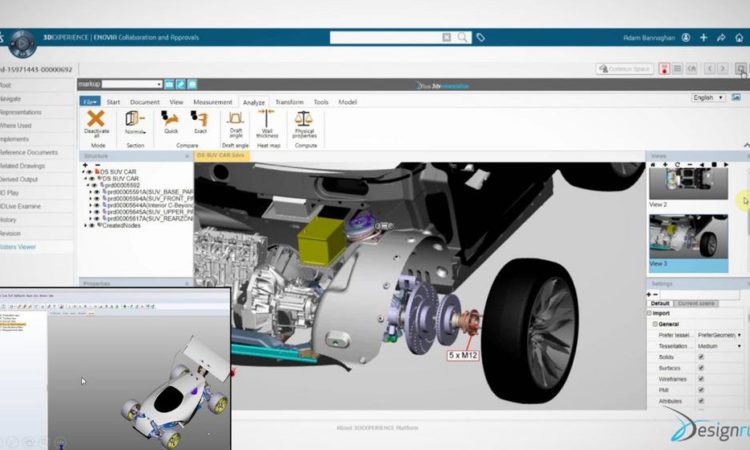The width and height of the screenshot is (750, 450).
Task: Go to home via house icon
Action: pos(739,37)
